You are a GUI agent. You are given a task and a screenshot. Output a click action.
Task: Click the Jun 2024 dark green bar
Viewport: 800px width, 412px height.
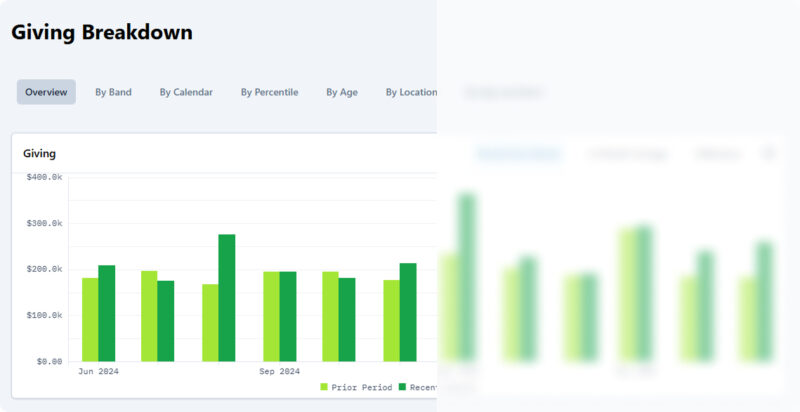106,313
